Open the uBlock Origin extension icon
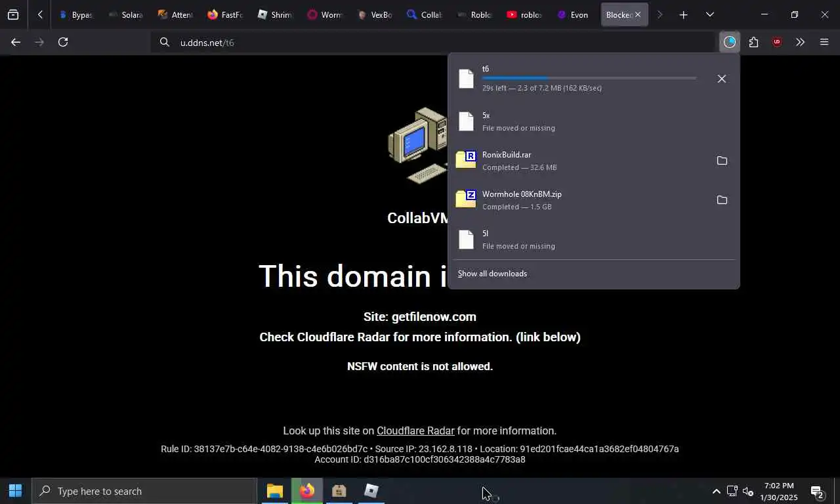Viewport: 840px width, 504px height. [x=777, y=42]
